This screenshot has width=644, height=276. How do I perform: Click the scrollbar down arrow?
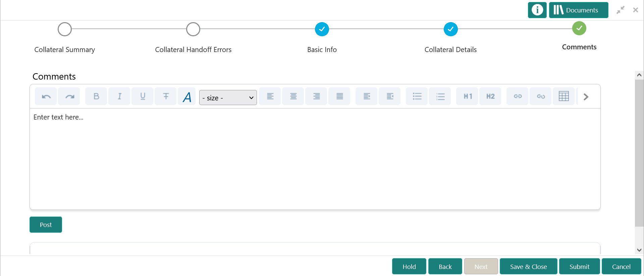639,250
